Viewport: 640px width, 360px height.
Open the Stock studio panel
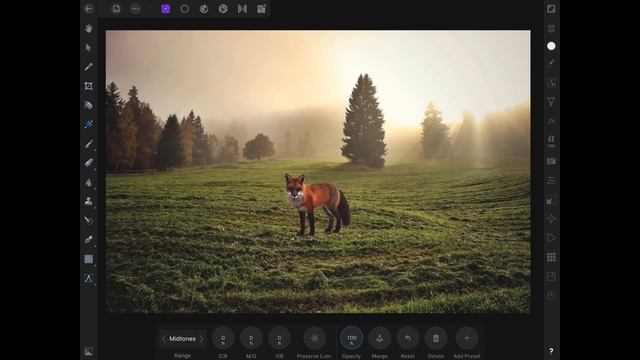pos(551,161)
